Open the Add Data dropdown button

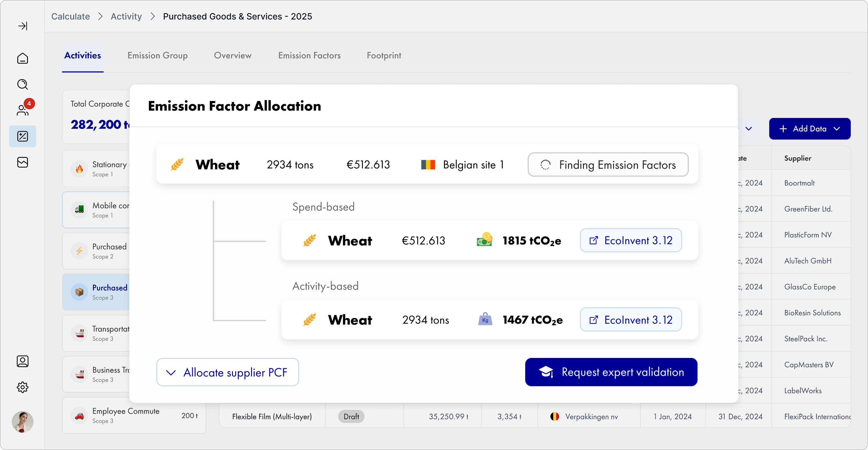(x=809, y=129)
